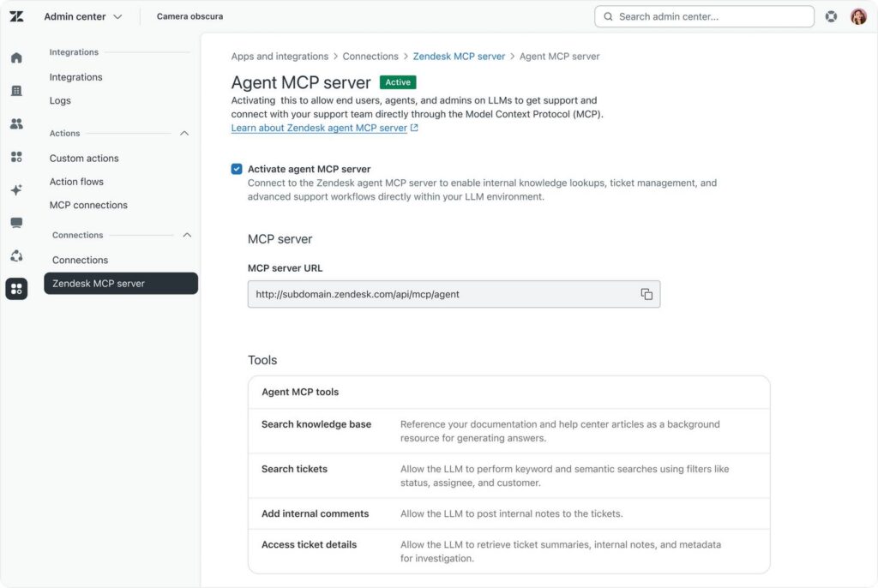Click the Zendesk logo icon
This screenshot has width=878, height=588.
17,16
